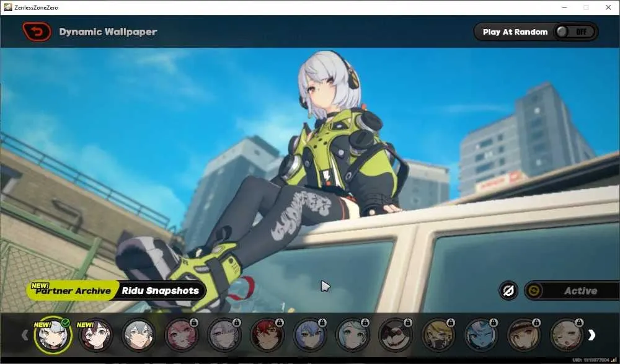Click the red back arrow button

37,32
